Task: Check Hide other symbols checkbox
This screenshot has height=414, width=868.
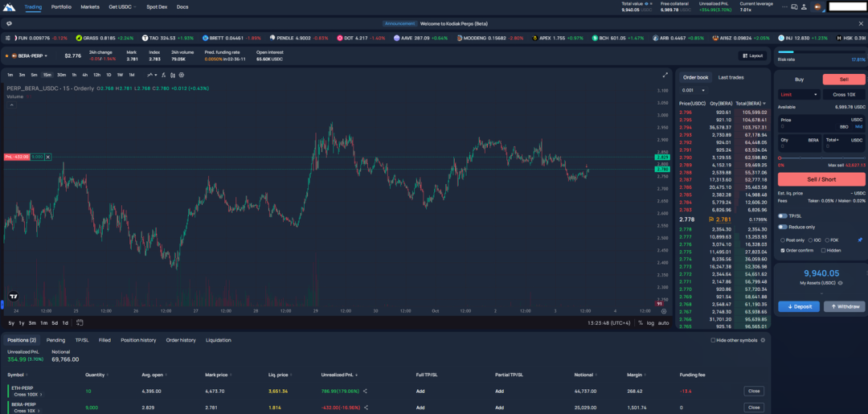Action: tap(713, 340)
